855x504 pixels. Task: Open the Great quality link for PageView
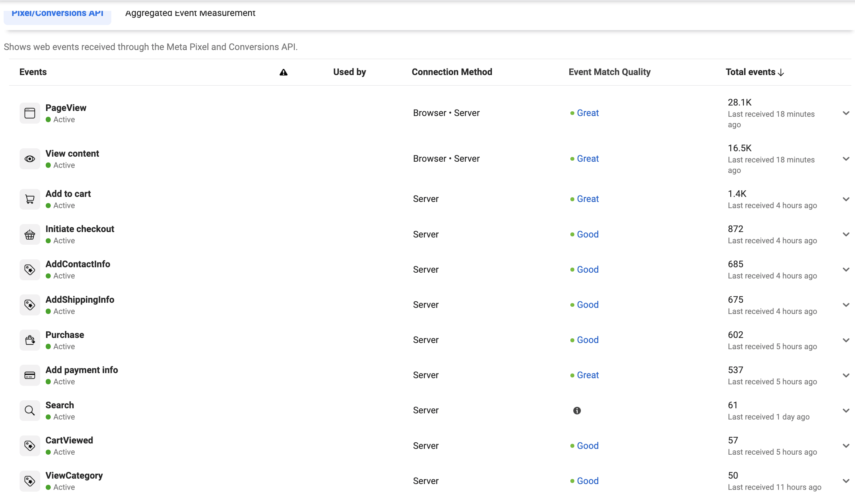588,113
